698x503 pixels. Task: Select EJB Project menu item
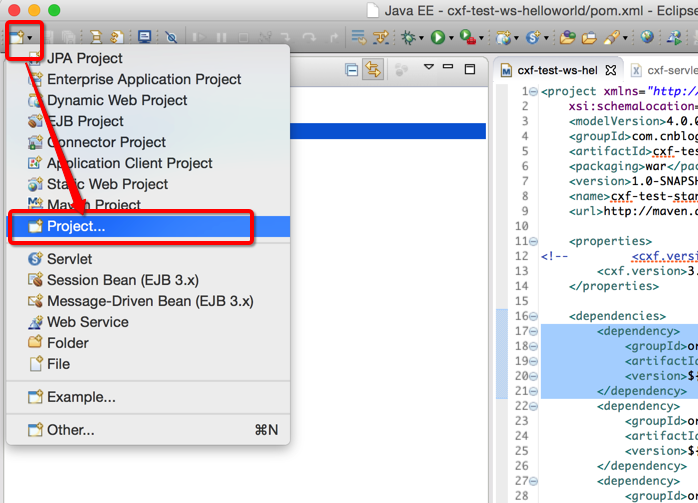pyautogui.click(x=148, y=121)
